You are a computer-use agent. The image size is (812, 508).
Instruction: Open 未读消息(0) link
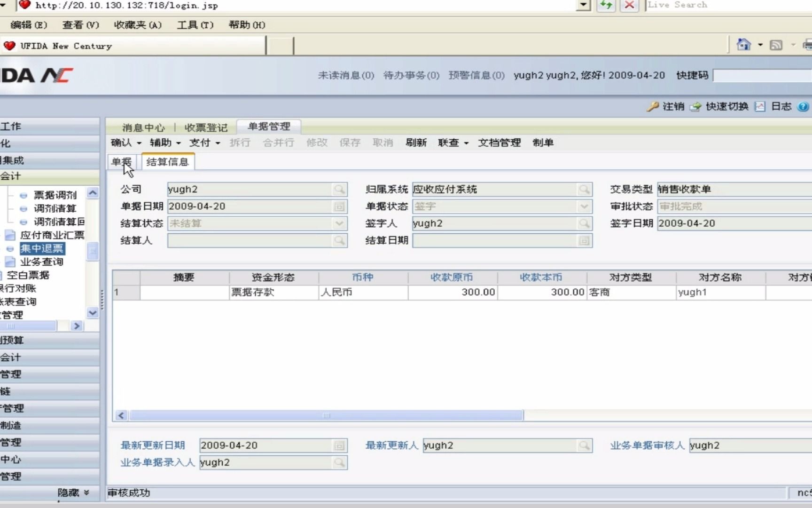coord(346,75)
